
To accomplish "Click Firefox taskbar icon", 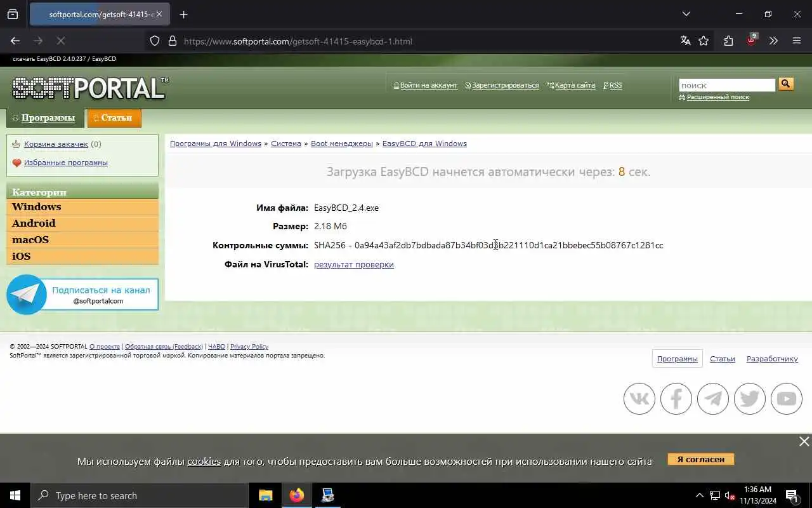I will tap(296, 495).
